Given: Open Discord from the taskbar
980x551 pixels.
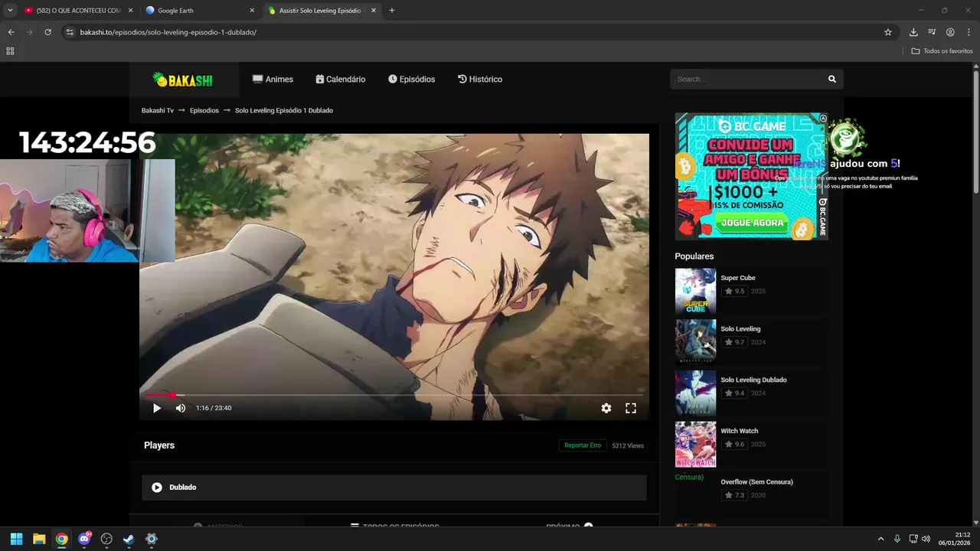Looking at the screenshot, I should pyautogui.click(x=84, y=539).
